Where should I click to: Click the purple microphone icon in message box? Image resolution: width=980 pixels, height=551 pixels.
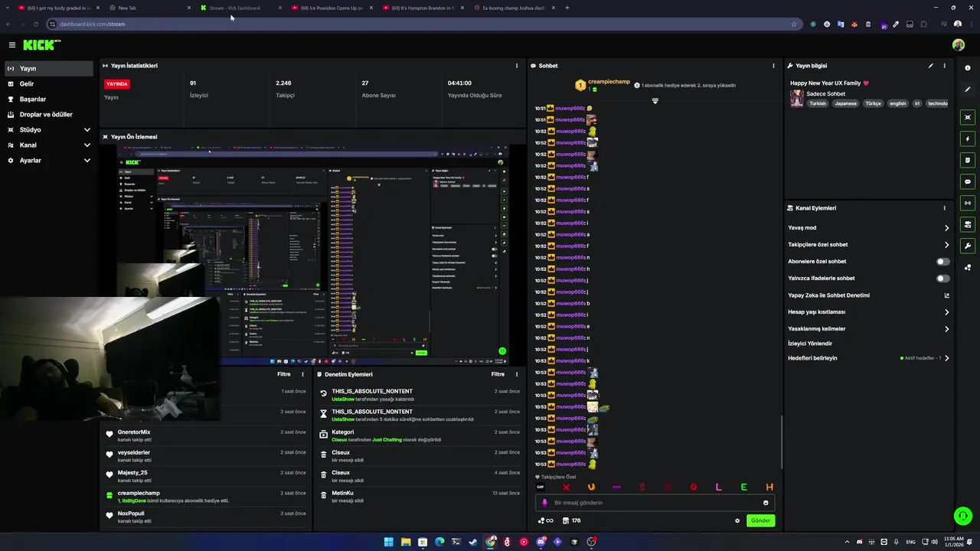[545, 503]
